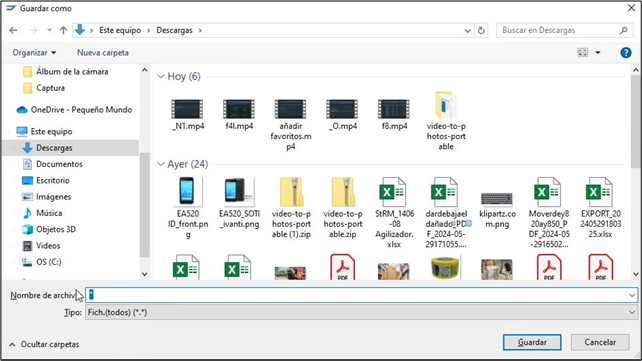Open help with question mark icon
The height and width of the screenshot is (361, 642).
point(626,52)
